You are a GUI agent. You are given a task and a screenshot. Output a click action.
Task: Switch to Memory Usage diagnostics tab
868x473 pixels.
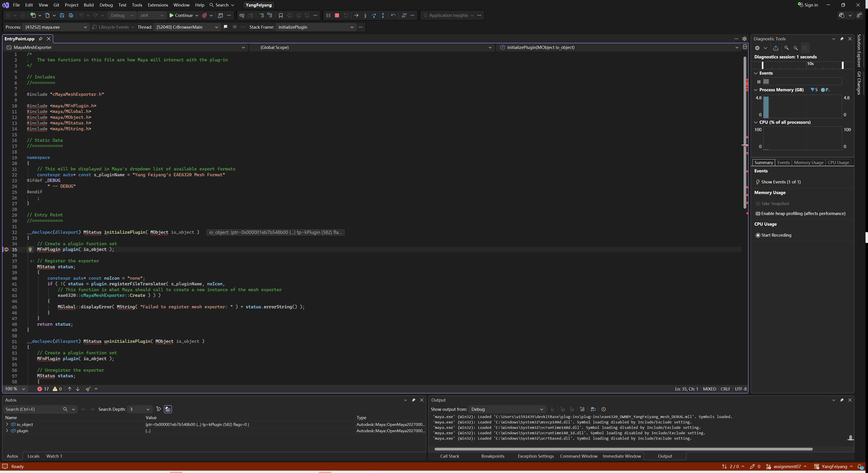(x=808, y=162)
